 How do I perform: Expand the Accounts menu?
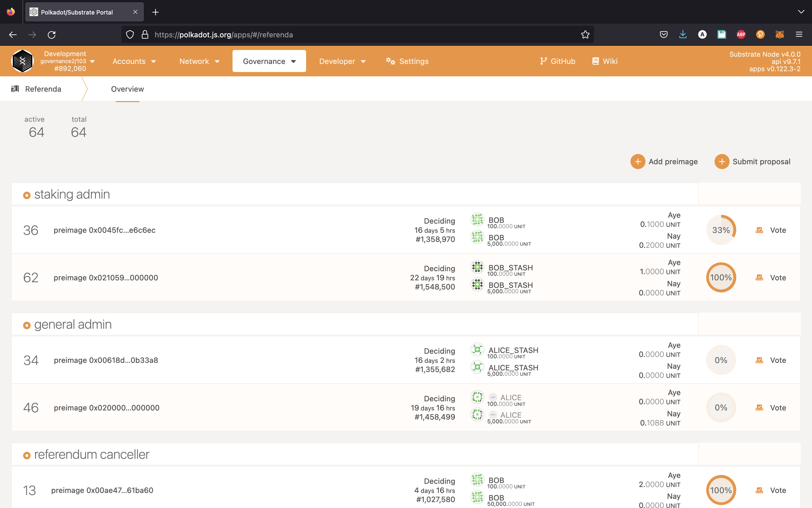pos(134,61)
